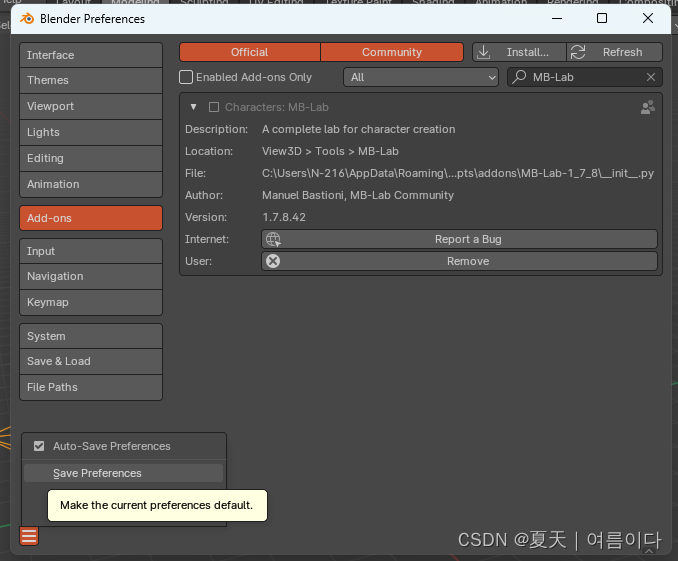Click the Report a Bug button
The width and height of the screenshot is (678, 561).
[460, 239]
